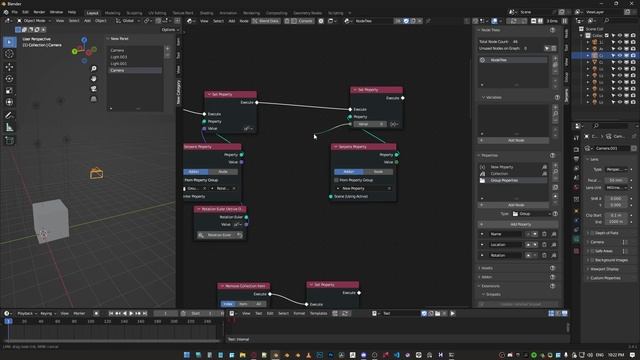Click Add Node button under Variables
640x360 pixels.
point(513,140)
